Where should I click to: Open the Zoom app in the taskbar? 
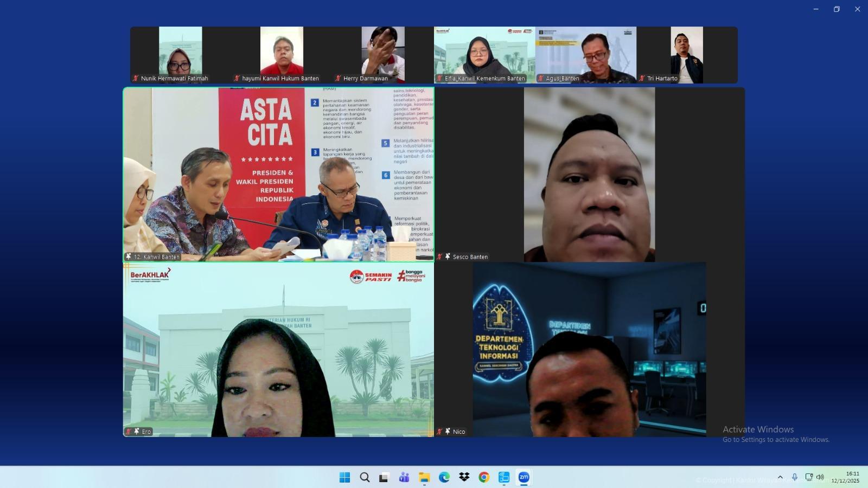tap(524, 477)
